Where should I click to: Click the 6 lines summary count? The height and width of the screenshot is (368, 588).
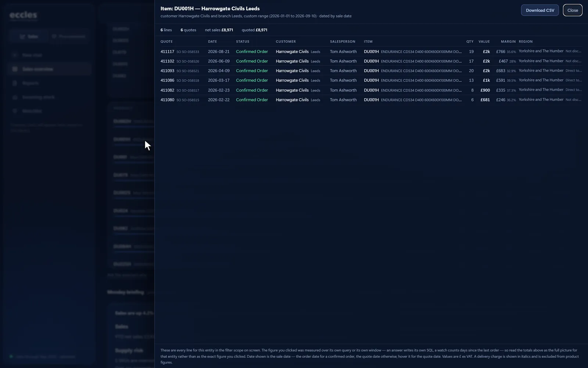point(166,30)
